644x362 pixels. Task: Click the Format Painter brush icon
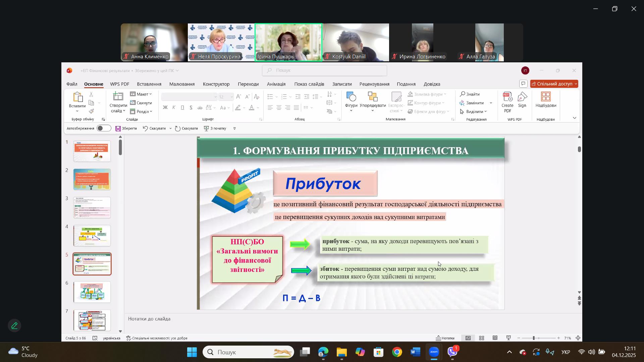tap(91, 111)
